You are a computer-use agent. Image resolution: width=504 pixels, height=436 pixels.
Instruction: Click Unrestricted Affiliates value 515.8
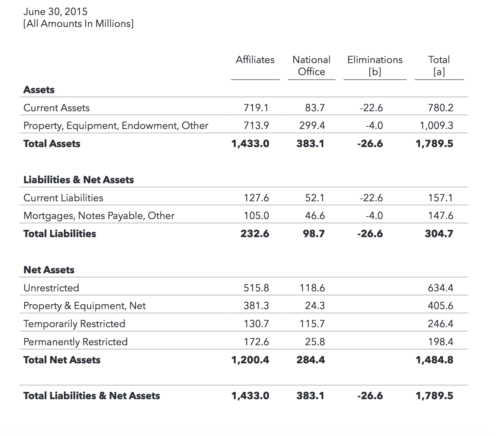[256, 288]
